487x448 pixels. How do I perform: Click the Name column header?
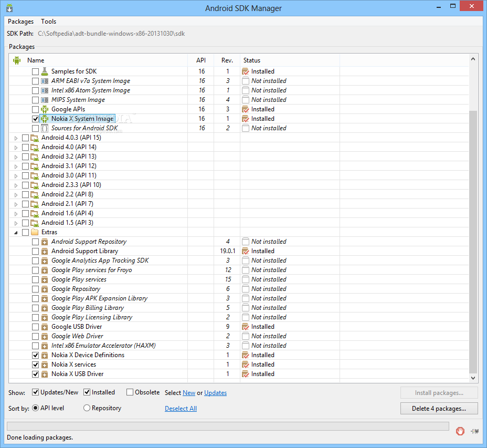tap(99, 60)
